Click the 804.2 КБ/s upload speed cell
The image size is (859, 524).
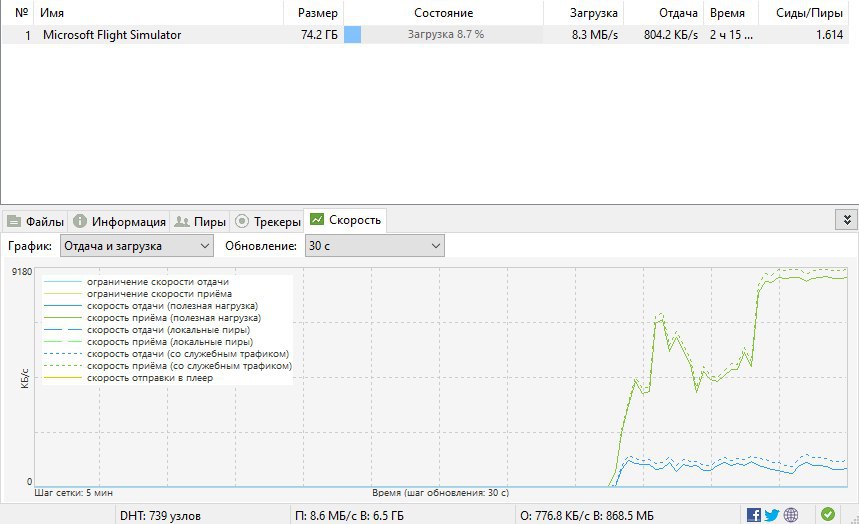pos(671,35)
